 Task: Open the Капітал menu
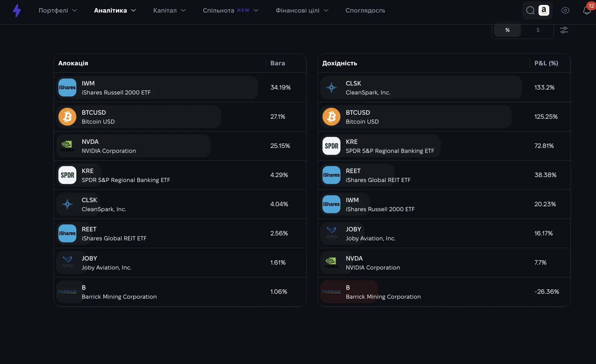169,10
